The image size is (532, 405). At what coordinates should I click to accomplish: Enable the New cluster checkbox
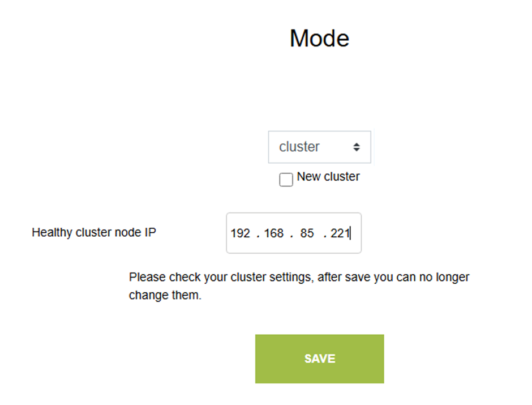pyautogui.click(x=286, y=180)
